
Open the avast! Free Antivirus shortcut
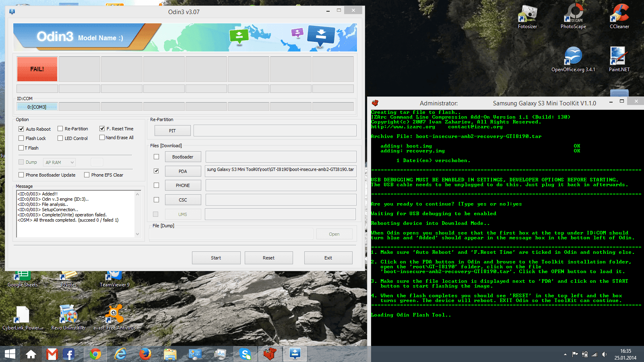(x=115, y=318)
